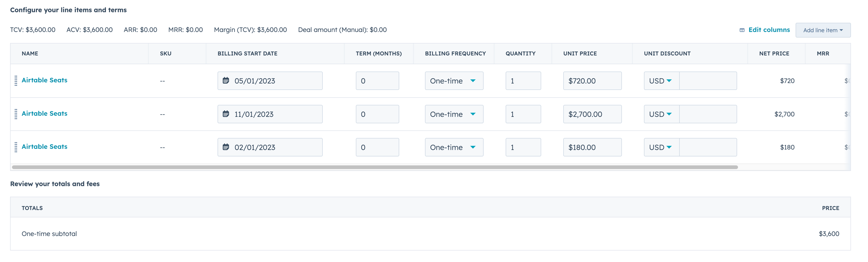Screen dimensions: 868x262
Task: Open Airtable Seats item priced $180.00
Action: point(44,147)
